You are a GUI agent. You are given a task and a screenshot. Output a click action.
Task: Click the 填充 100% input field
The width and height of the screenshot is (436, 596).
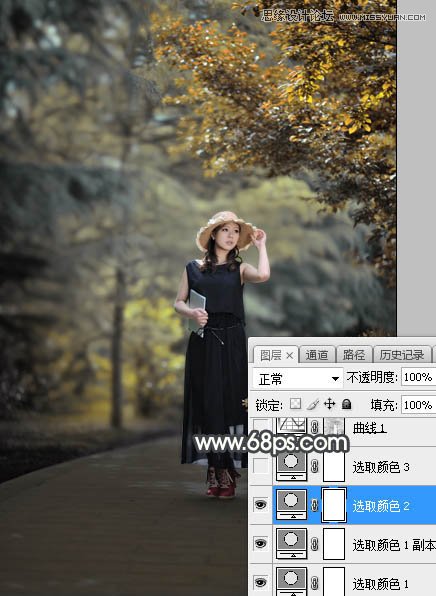click(419, 405)
